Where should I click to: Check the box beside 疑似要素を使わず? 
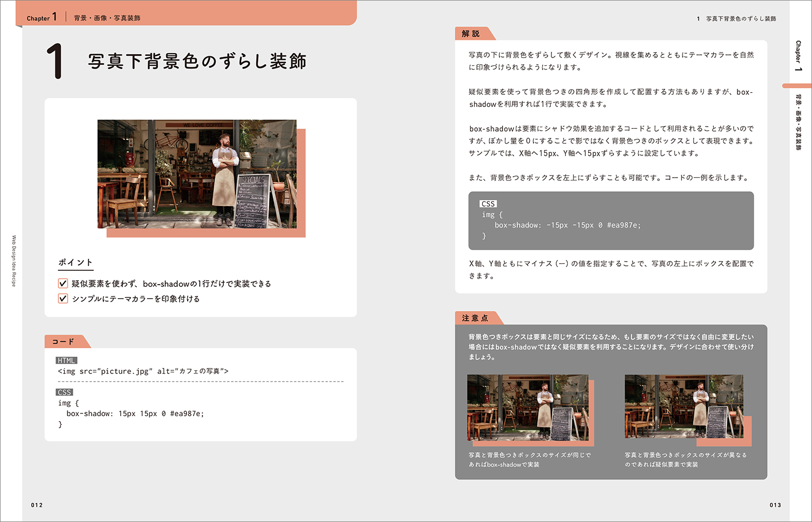63,283
